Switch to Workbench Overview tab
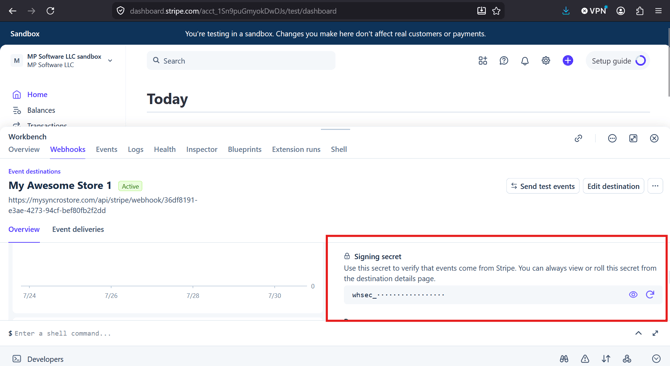The image size is (670, 366). [x=24, y=149]
